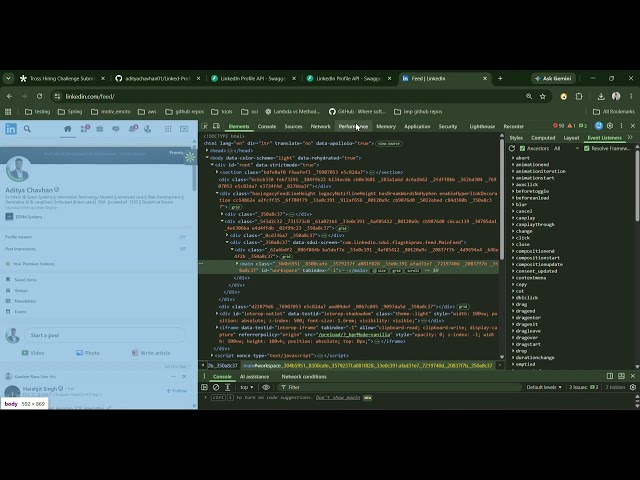This screenshot has height=480, width=640.
Task: Open DevTools more options kebab menu
Action: click(x=621, y=126)
